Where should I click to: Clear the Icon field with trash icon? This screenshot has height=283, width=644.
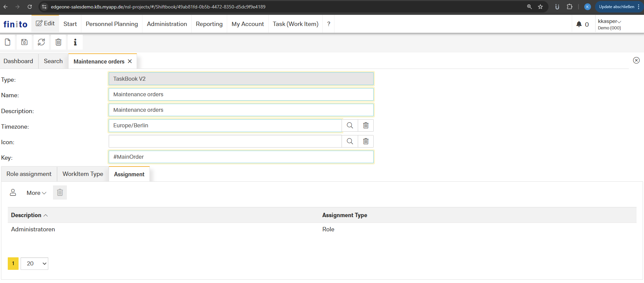366,141
